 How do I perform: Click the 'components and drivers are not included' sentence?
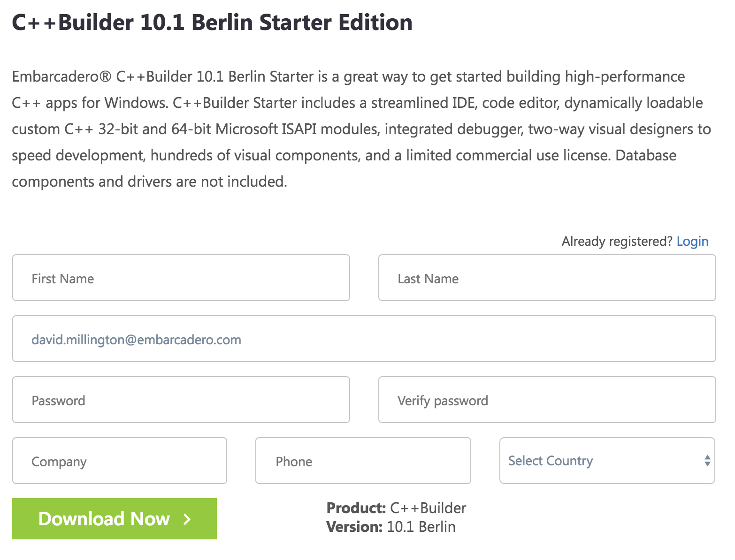click(149, 182)
